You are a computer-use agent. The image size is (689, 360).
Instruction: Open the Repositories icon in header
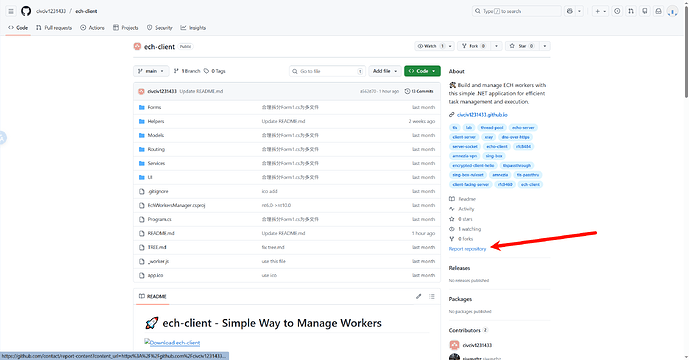click(x=645, y=11)
